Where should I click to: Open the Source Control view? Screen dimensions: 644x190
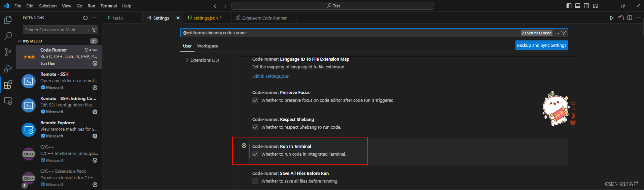8,52
